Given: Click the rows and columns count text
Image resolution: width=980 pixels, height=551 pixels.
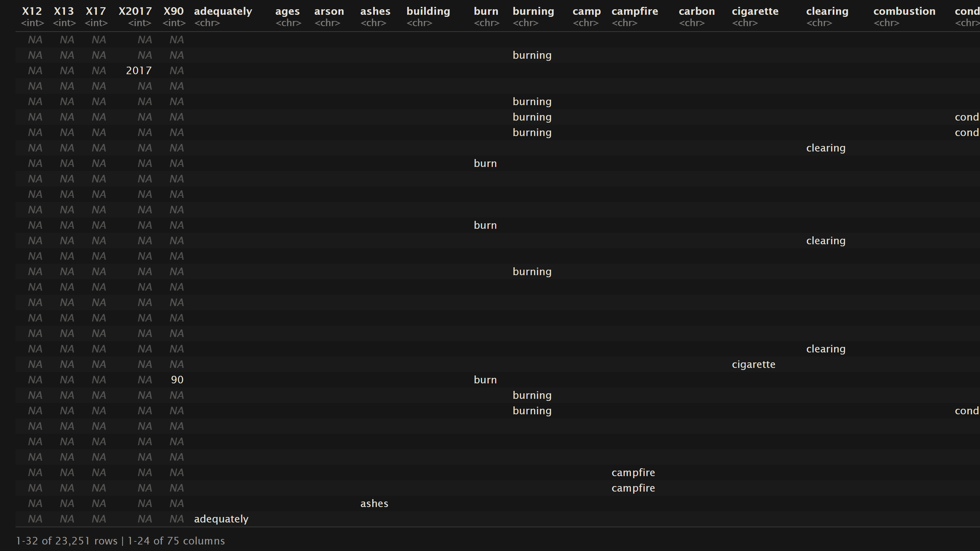Looking at the screenshot, I should (x=120, y=541).
